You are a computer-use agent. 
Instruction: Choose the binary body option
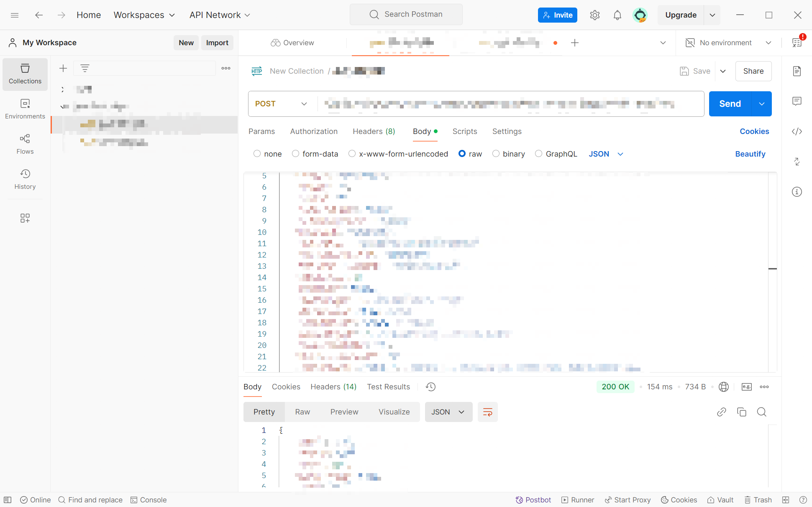(x=496, y=154)
